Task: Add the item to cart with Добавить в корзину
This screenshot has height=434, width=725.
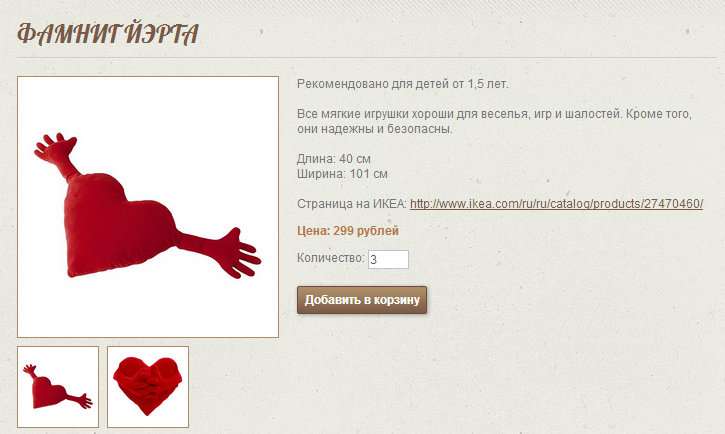Action: [x=362, y=300]
